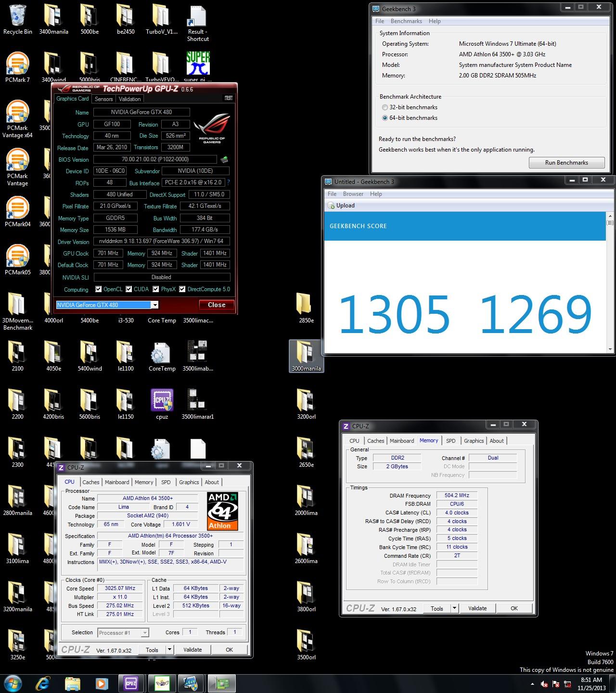This screenshot has height=693, width=616.
Task: Click GPU-Z screenshot camera icon
Action: [x=229, y=98]
